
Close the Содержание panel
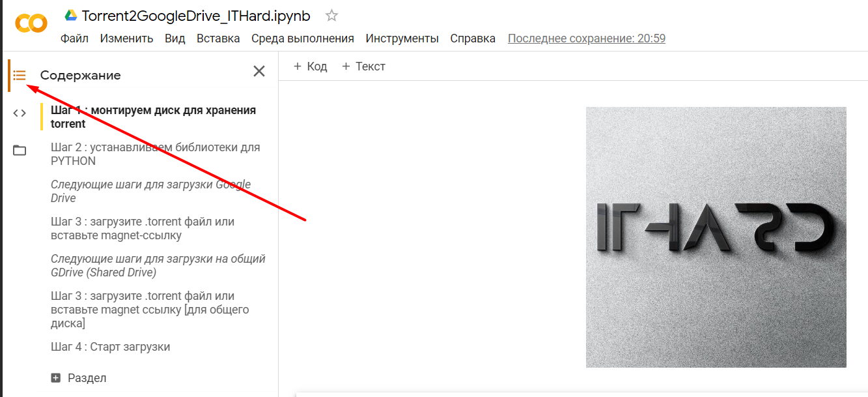[259, 71]
